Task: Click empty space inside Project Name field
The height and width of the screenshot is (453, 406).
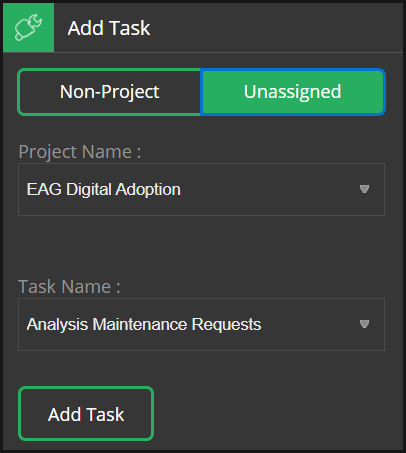Action: (270, 189)
